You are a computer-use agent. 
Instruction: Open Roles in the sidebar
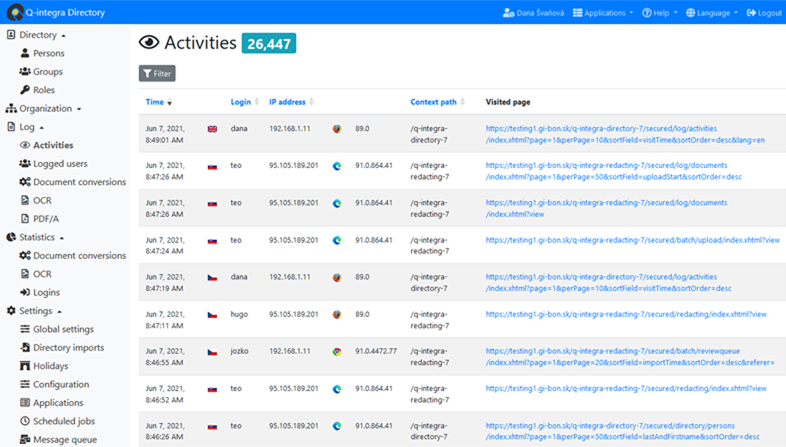pyautogui.click(x=44, y=90)
